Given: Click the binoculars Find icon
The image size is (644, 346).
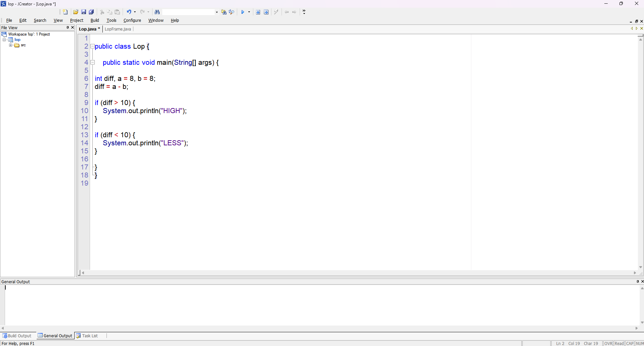Looking at the screenshot, I should coord(157,12).
